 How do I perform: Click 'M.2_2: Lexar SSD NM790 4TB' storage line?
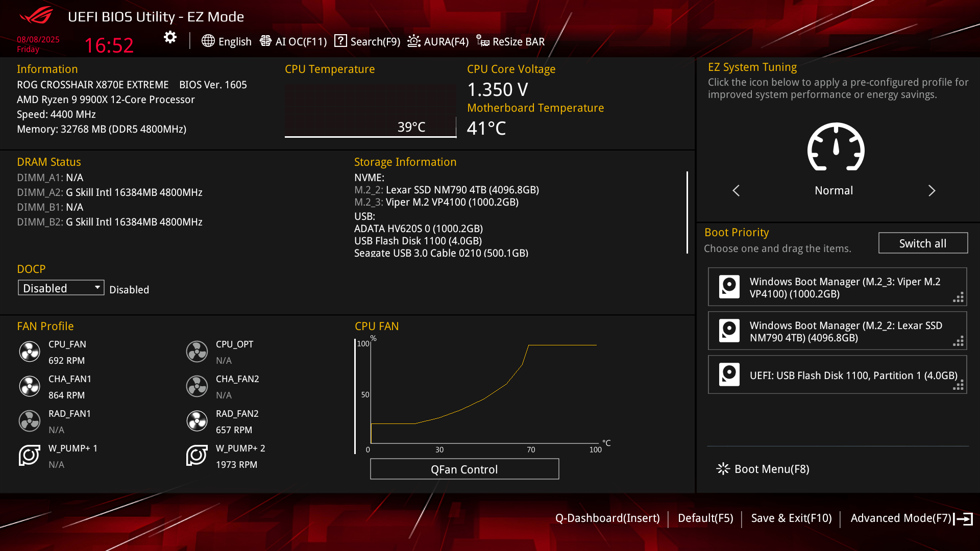[447, 190]
